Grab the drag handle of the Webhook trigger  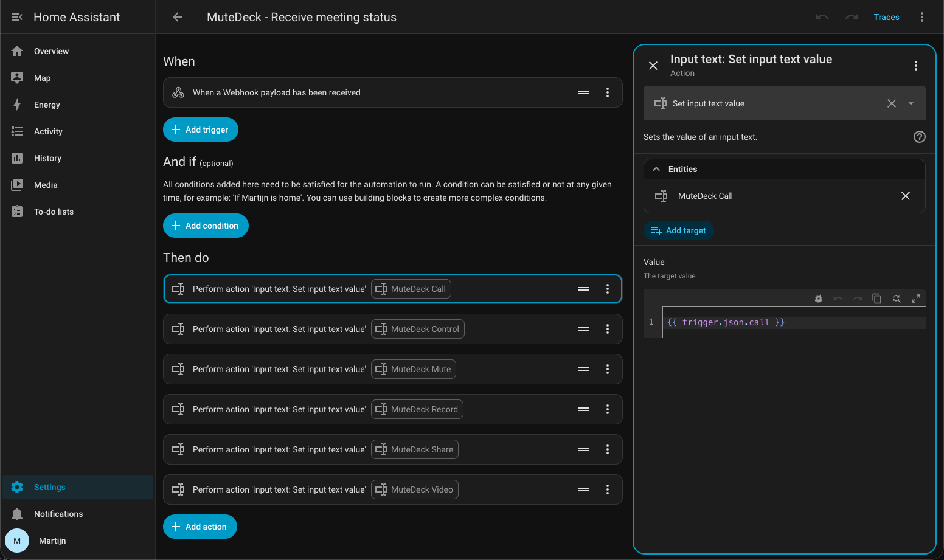pos(583,92)
